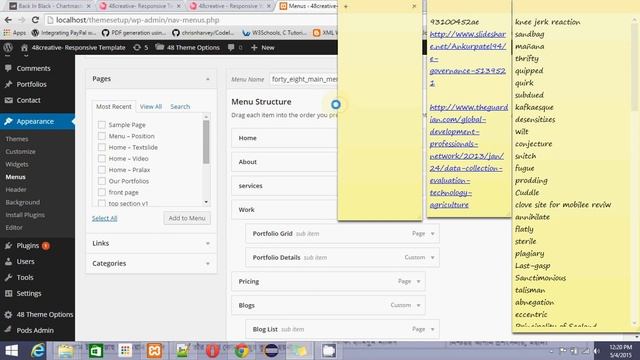This screenshot has width=640, height=360.
Task: Click the 48 Theme Options gear icon
Action: (x=9, y=314)
